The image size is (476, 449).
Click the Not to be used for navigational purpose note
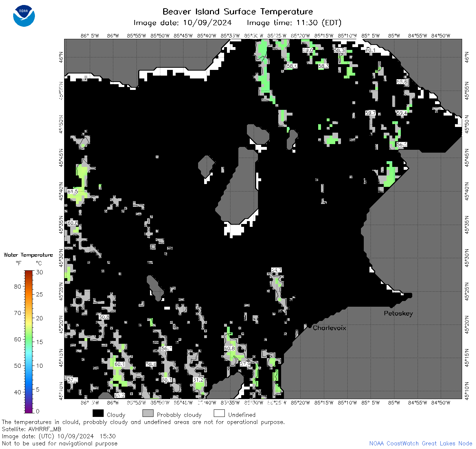tap(59, 444)
